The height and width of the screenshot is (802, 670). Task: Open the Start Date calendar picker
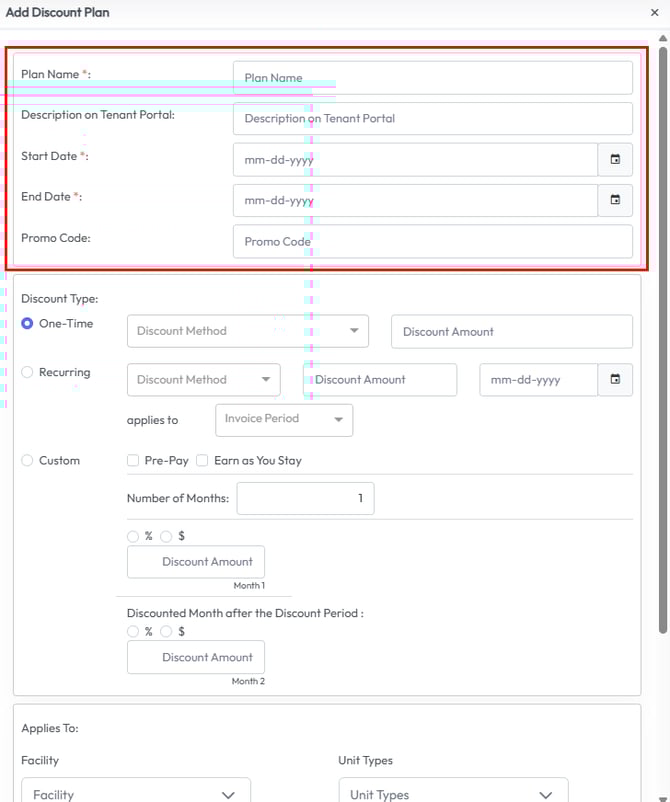(615, 160)
